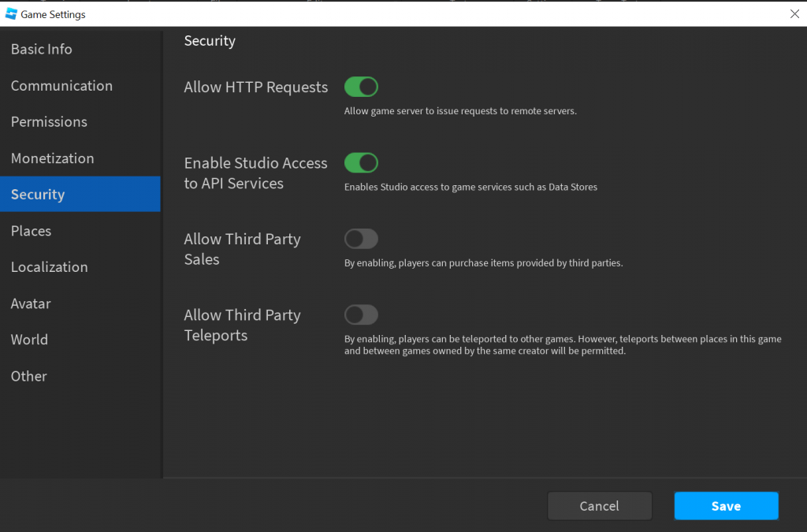Navigate to World settings
Screen dimensions: 807x532
click(80, 340)
